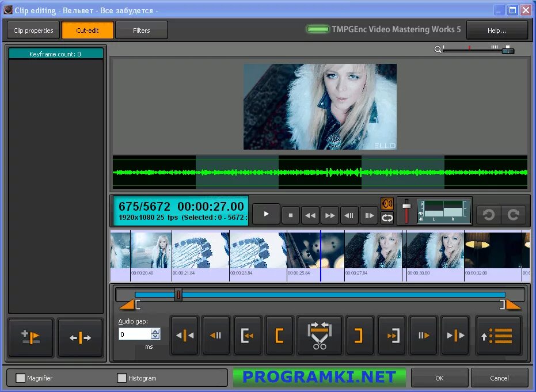The width and height of the screenshot is (536, 392).
Task: Click the volume fader
Action: click(x=406, y=207)
